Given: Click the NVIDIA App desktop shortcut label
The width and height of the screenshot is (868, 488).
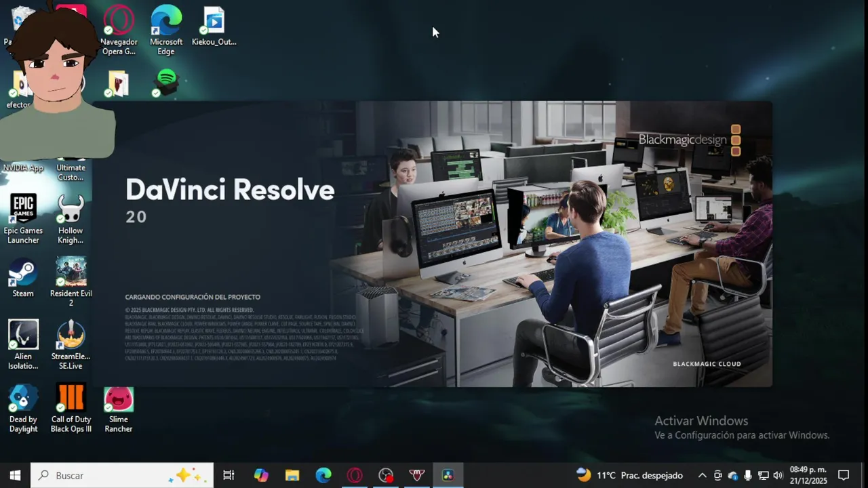Looking at the screenshot, I should (x=23, y=167).
